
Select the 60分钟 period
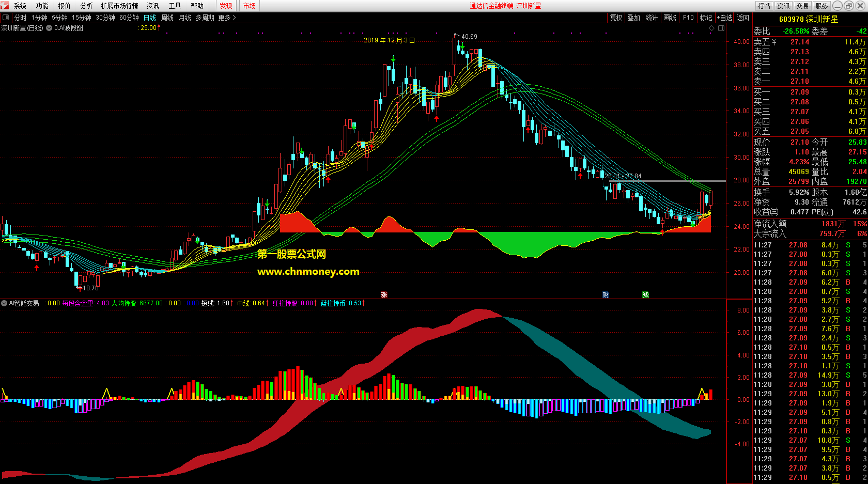pyautogui.click(x=129, y=18)
